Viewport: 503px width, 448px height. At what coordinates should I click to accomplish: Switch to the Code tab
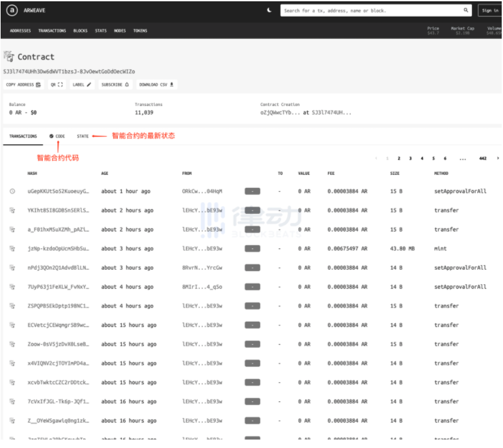pos(57,136)
